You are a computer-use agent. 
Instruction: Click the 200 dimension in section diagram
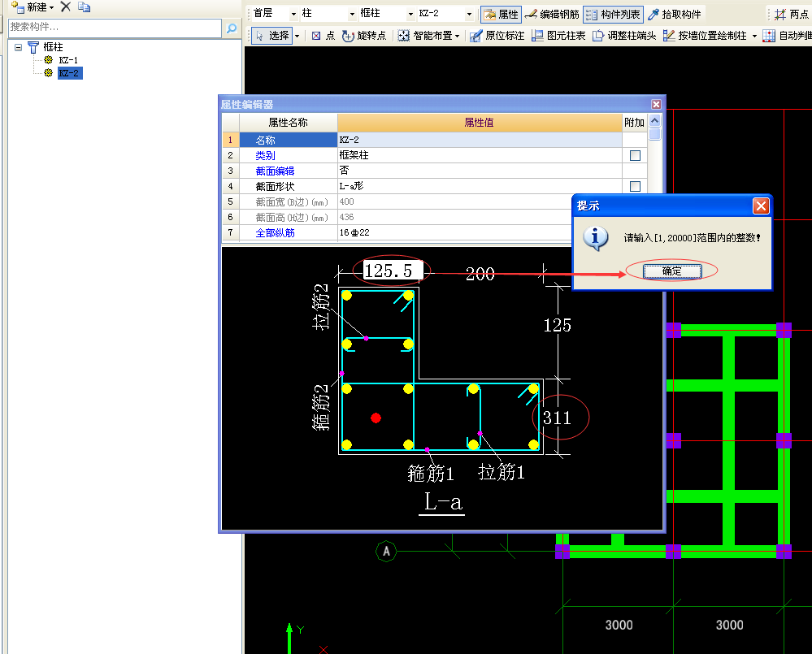(x=480, y=274)
